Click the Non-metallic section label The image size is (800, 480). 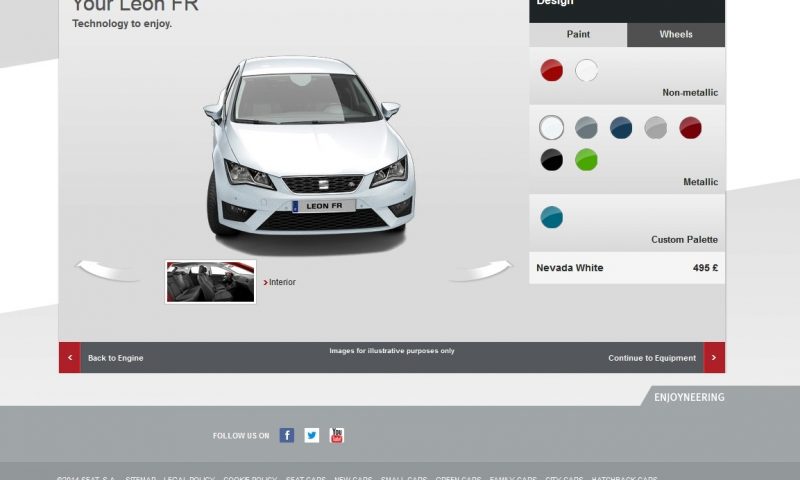click(690, 92)
